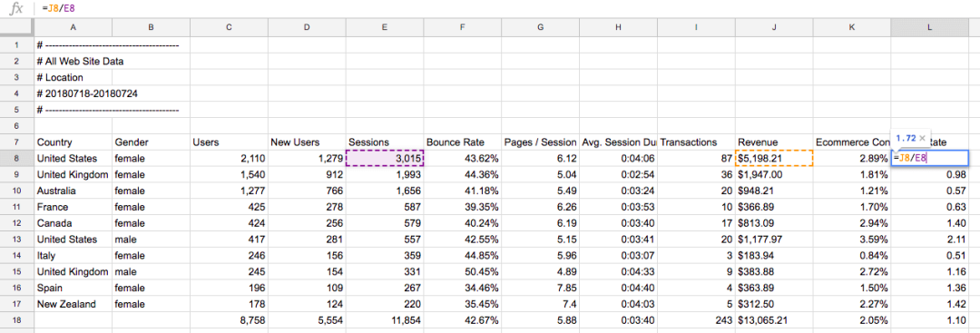Click the new users value 912
Image resolution: width=980 pixels, height=333 pixels.
coord(307,174)
